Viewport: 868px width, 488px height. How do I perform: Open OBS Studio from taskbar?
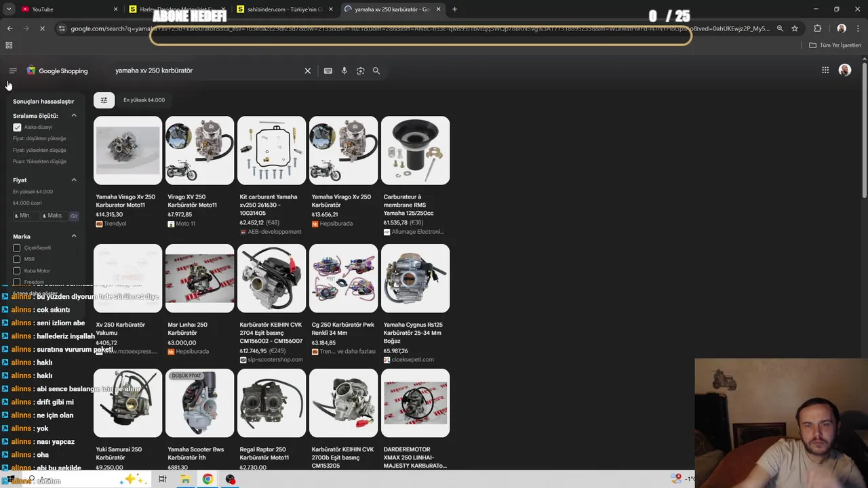231,479
